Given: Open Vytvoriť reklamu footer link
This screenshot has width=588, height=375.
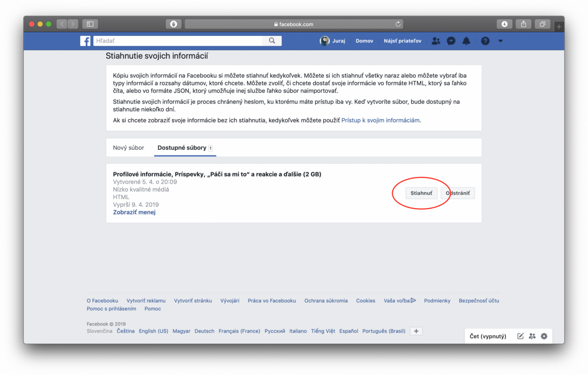Looking at the screenshot, I should [x=146, y=301].
